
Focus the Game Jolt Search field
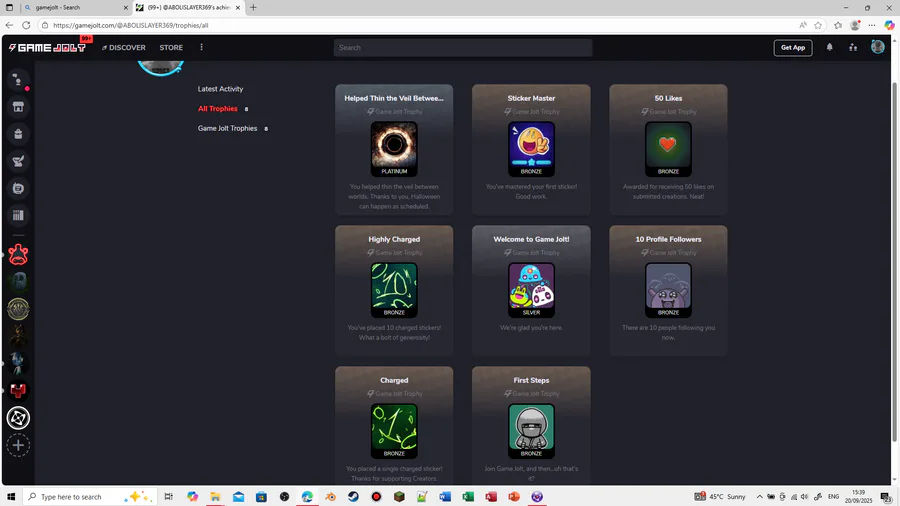coord(463,48)
